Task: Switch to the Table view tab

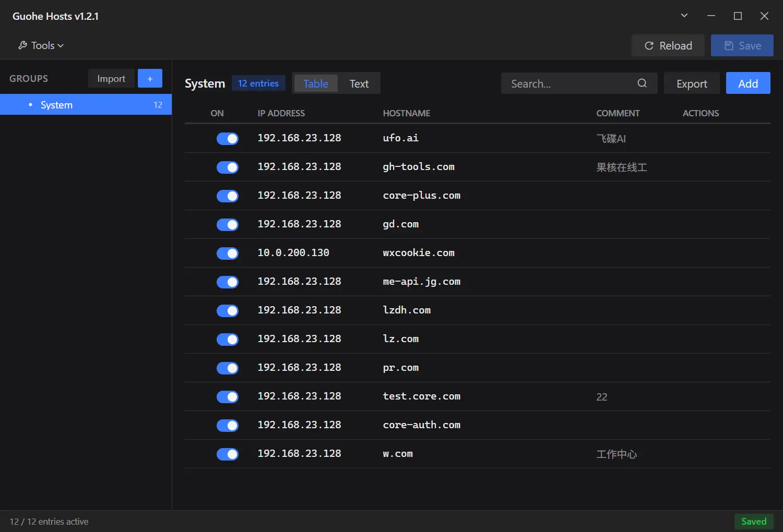Action: (316, 83)
